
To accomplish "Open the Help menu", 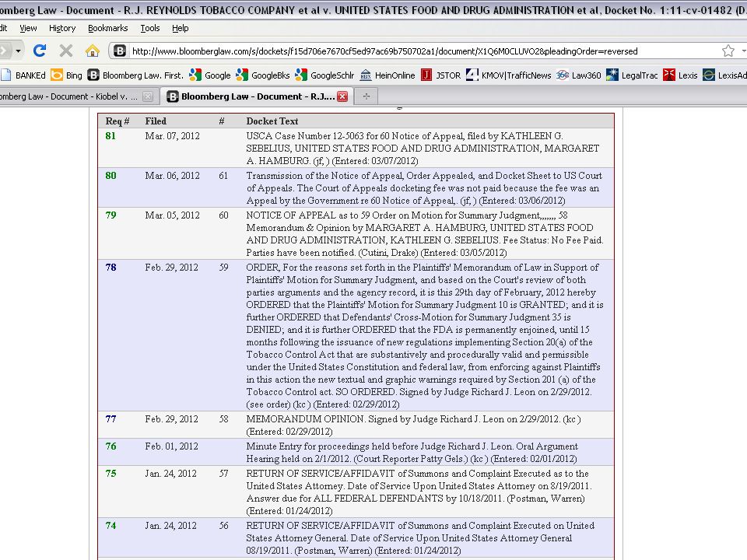I will (x=180, y=28).
